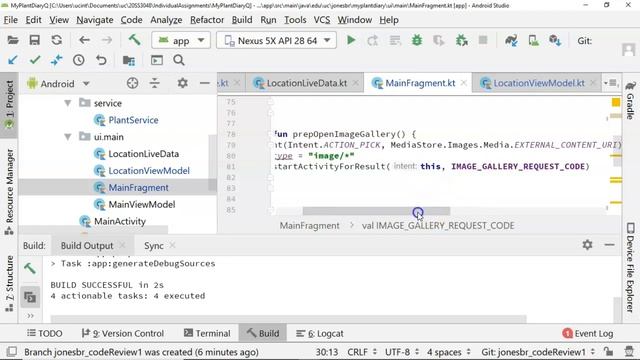
Task: Revert changes with the undo arrow icon
Action: click(x=101, y=60)
